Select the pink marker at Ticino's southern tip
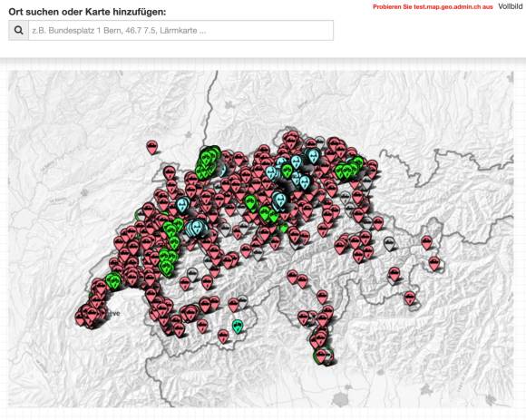The image size is (526, 420). coord(321,357)
